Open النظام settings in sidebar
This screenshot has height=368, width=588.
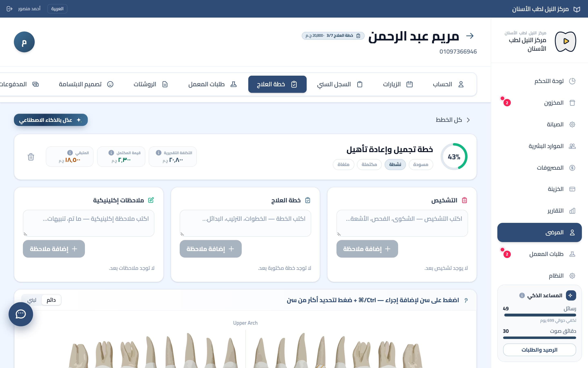(x=539, y=276)
